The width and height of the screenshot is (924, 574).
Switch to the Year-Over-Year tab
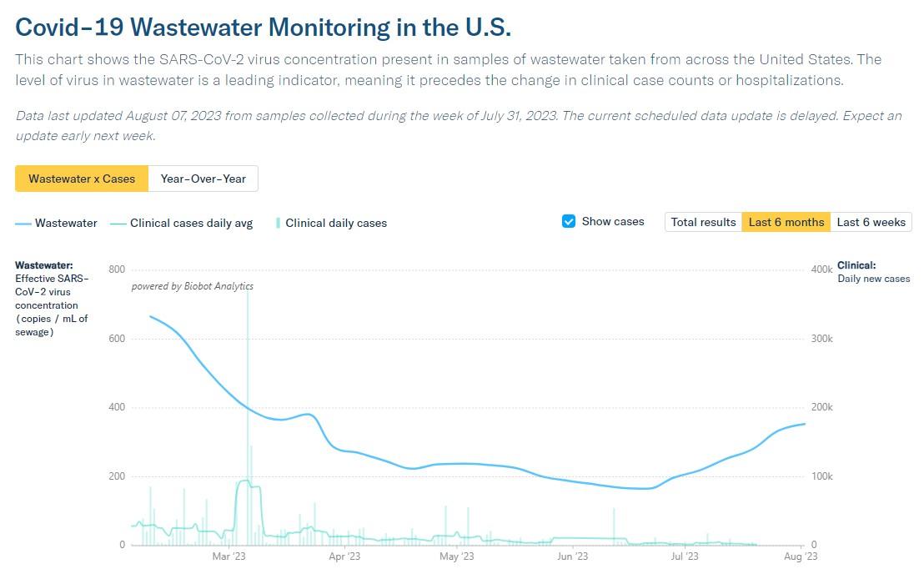point(203,179)
